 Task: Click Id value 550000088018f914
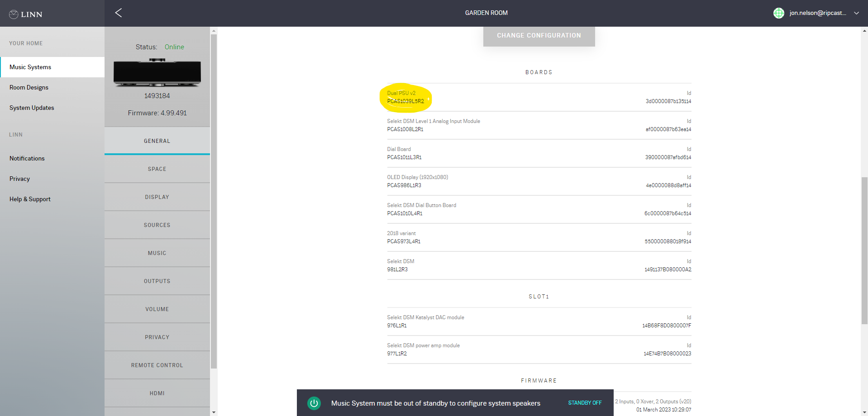tap(668, 241)
